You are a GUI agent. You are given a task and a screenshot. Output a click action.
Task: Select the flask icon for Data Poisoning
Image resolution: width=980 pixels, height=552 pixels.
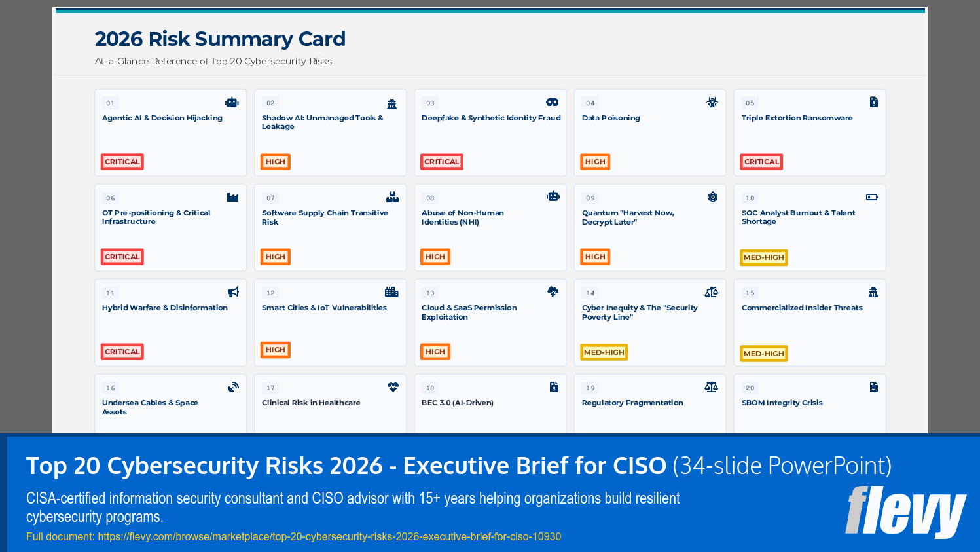[x=712, y=102]
